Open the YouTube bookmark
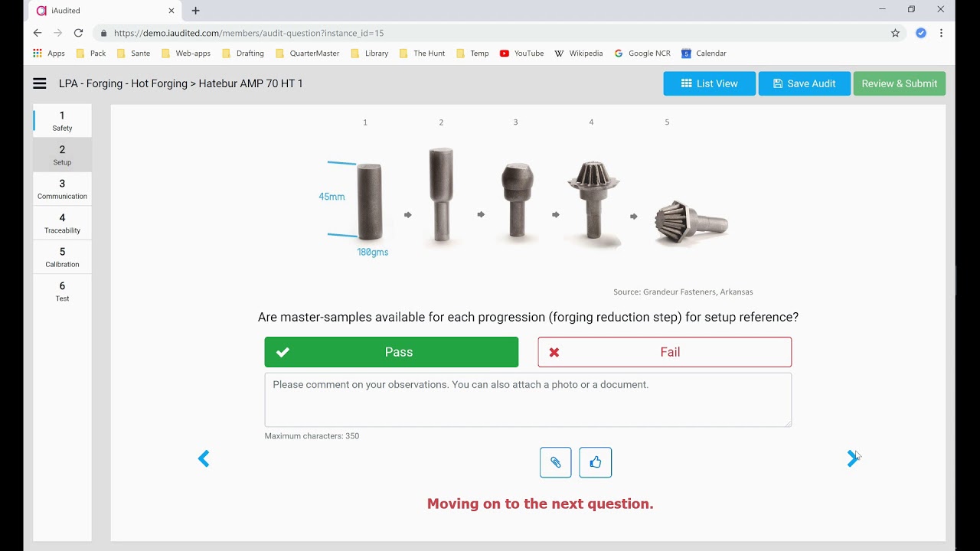This screenshot has width=980, height=551. coord(521,54)
